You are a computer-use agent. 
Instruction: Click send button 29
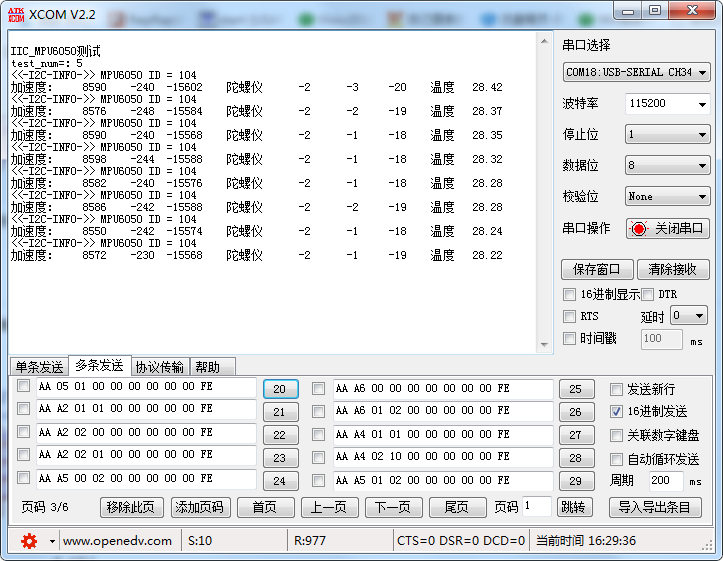(x=576, y=481)
